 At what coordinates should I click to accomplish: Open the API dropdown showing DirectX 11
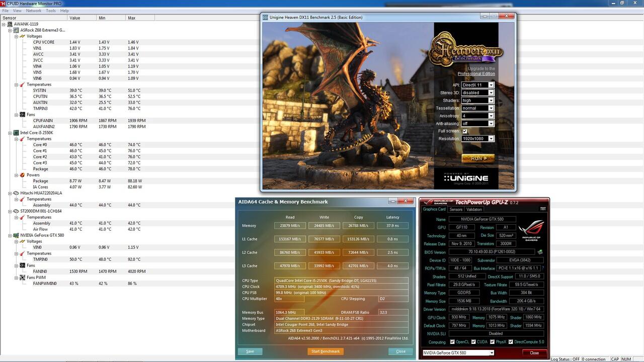point(477,85)
